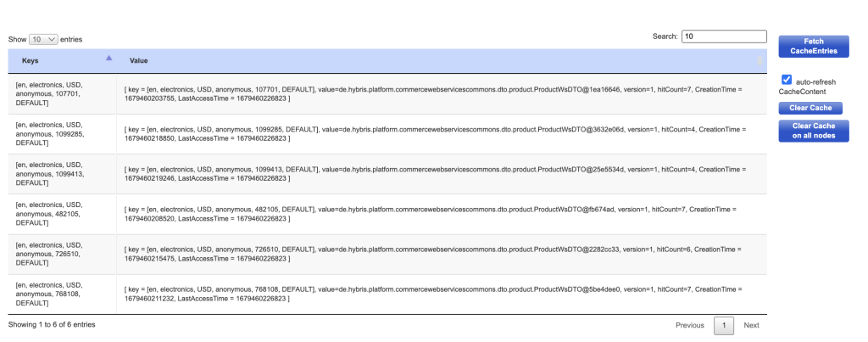Click the sort icon in the Value header
This screenshot has width=868, height=342.
pos(759,61)
